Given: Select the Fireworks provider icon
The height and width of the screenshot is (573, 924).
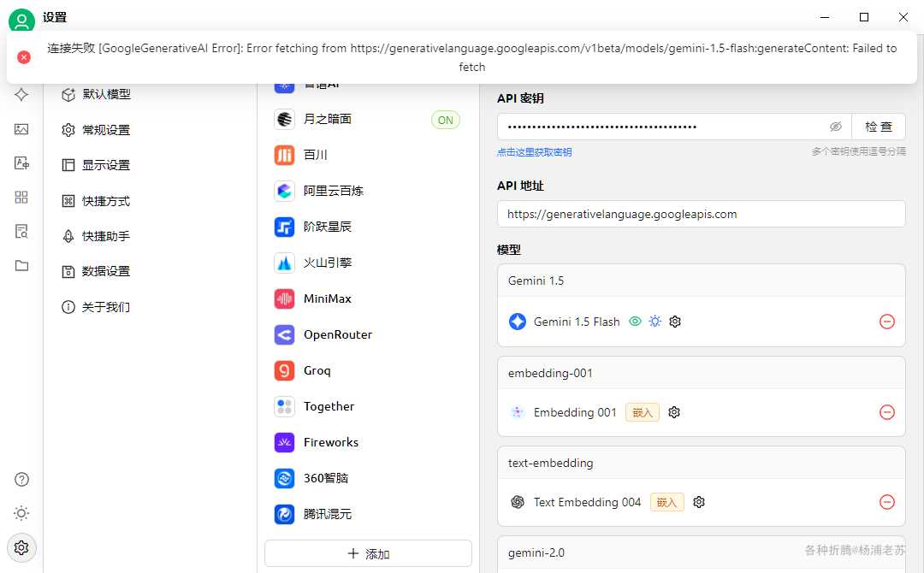Looking at the screenshot, I should (x=285, y=443).
